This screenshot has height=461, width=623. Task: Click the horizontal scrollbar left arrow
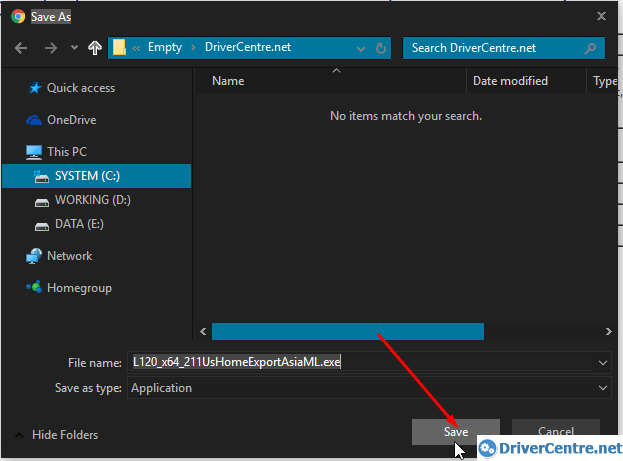tap(203, 331)
